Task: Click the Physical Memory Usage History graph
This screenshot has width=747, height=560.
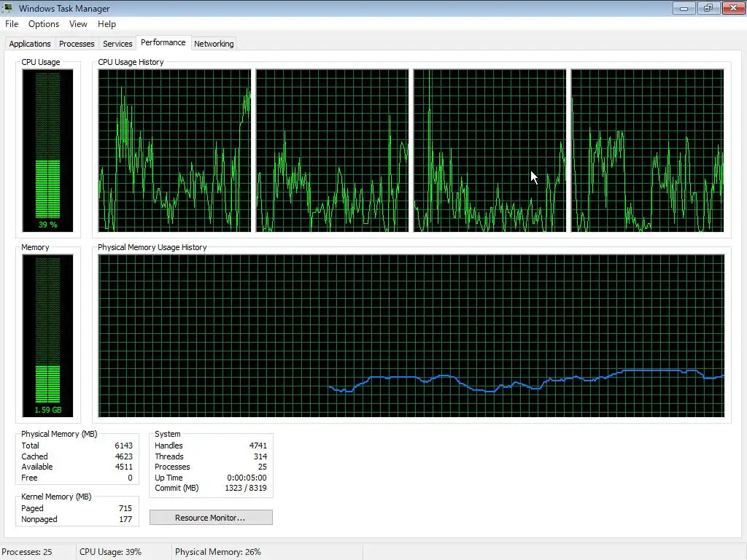Action: click(x=411, y=335)
